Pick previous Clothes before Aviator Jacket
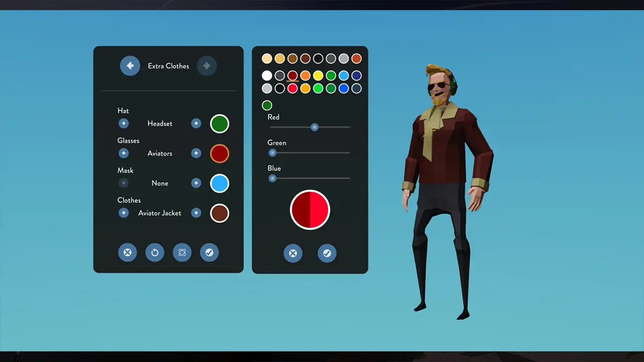This screenshot has height=362, width=644. 124,213
